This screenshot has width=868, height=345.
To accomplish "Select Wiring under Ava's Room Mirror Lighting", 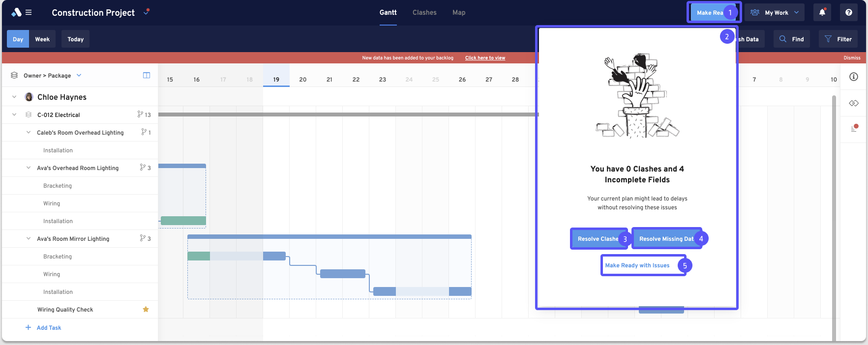I will pos(80,274).
